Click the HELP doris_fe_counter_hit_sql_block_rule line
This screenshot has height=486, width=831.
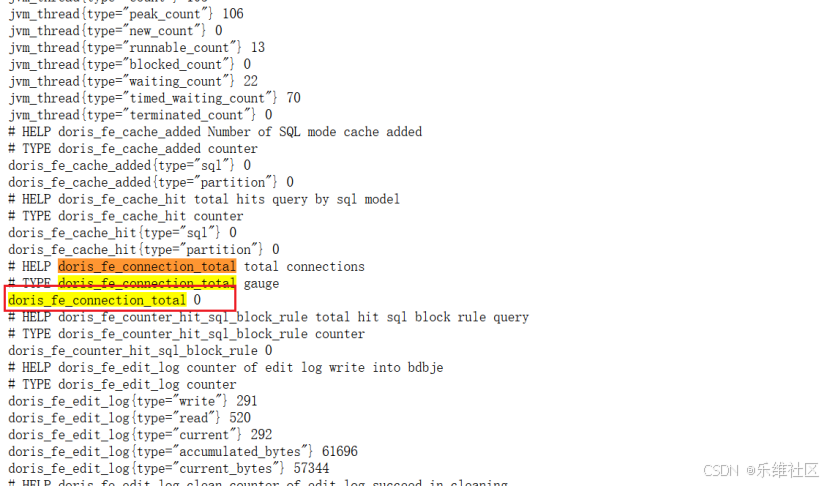pos(268,317)
